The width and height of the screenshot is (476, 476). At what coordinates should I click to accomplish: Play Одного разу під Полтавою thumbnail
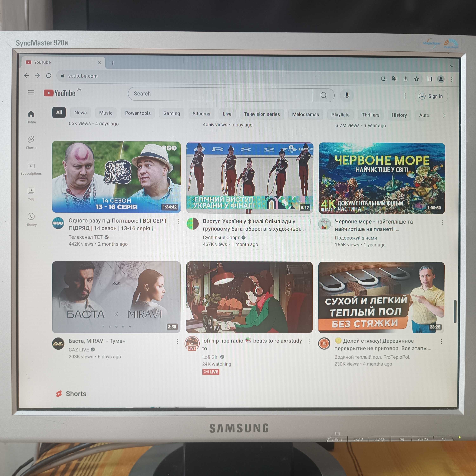tap(116, 177)
